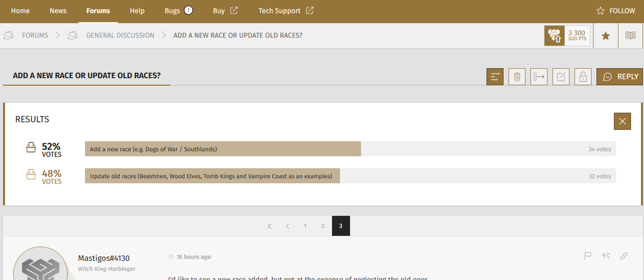Open Mastigos#4130 profile name
Viewport: 644px width, 280px height.
104,258
